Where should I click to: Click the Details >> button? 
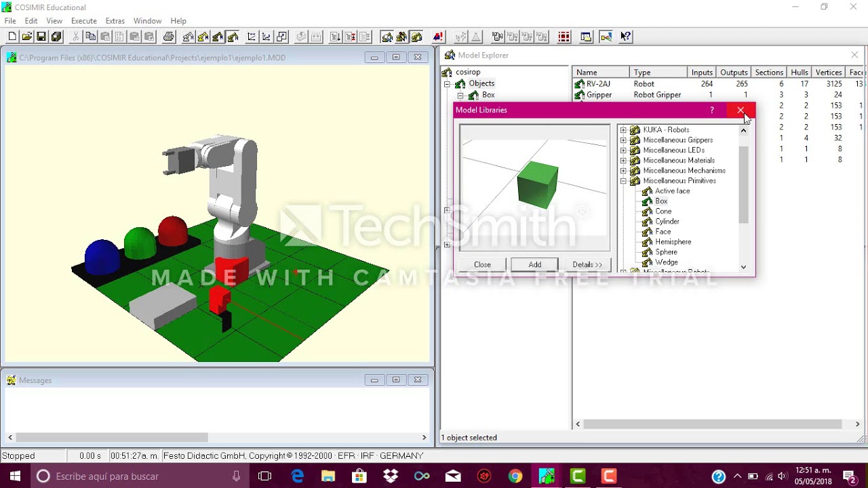(587, 264)
